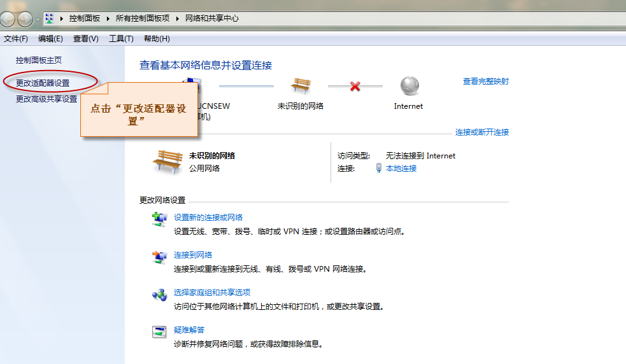The height and width of the screenshot is (364, 626).
Task: Click the bench icon above 未识别的网络 in map
Action: pos(300,86)
